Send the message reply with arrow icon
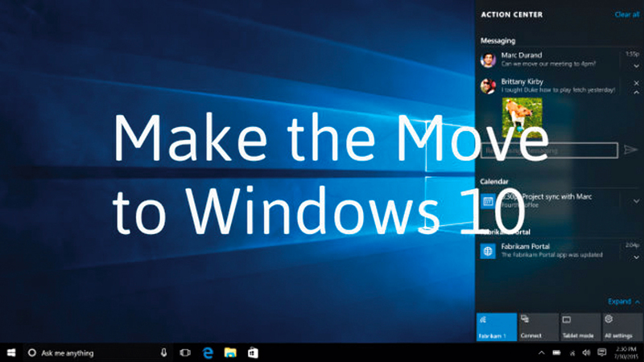Image resolution: width=644 pixels, height=362 pixels. [630, 150]
